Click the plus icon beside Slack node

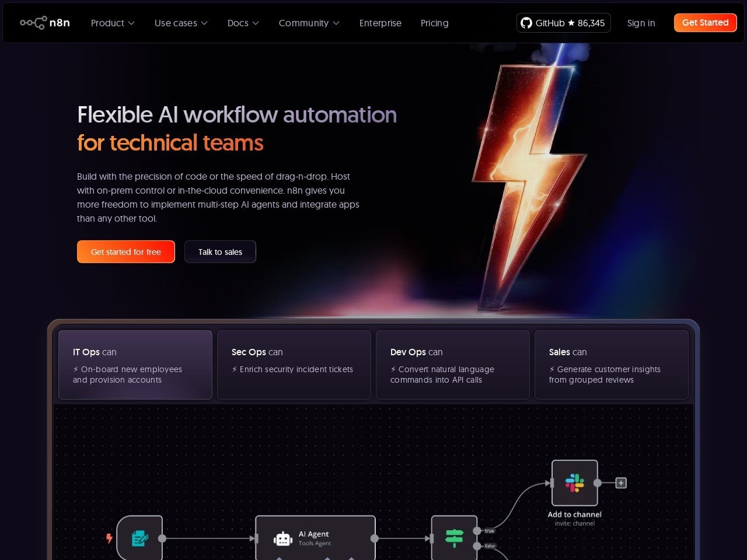[621, 483]
